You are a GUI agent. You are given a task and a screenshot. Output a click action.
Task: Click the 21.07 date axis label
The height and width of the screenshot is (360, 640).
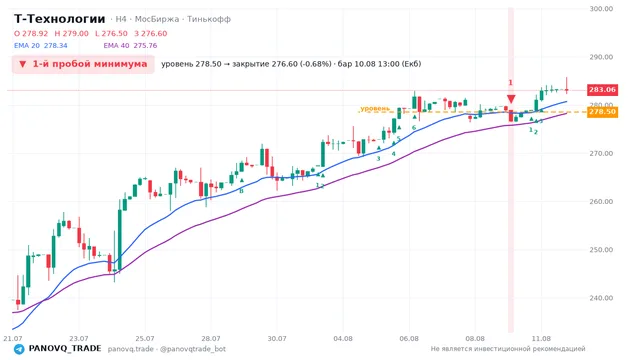point(13,338)
